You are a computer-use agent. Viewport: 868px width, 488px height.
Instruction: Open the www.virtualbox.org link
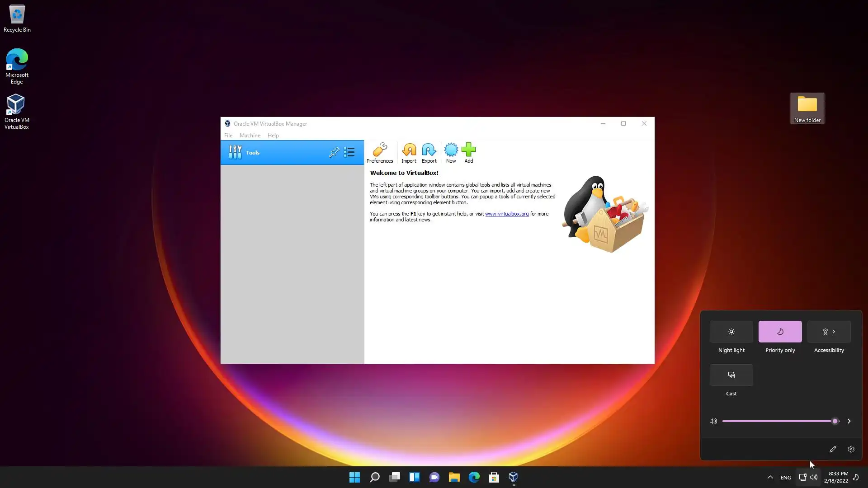(506, 214)
